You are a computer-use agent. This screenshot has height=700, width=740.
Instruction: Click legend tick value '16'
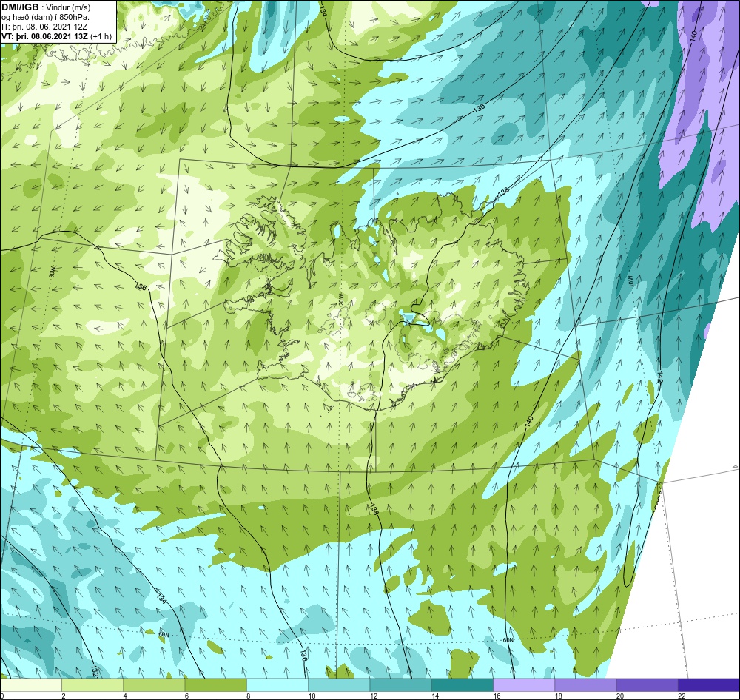pyautogui.click(x=497, y=696)
